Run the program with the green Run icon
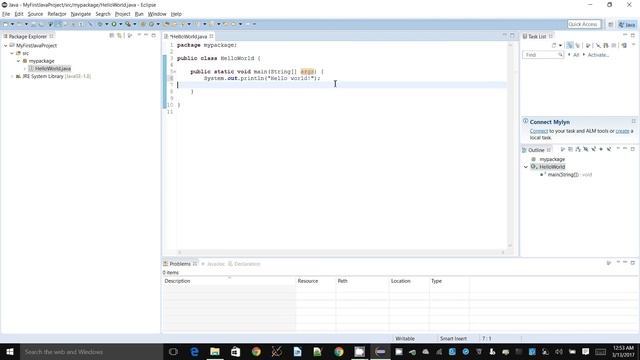The height and width of the screenshot is (360, 640). pos(114,24)
